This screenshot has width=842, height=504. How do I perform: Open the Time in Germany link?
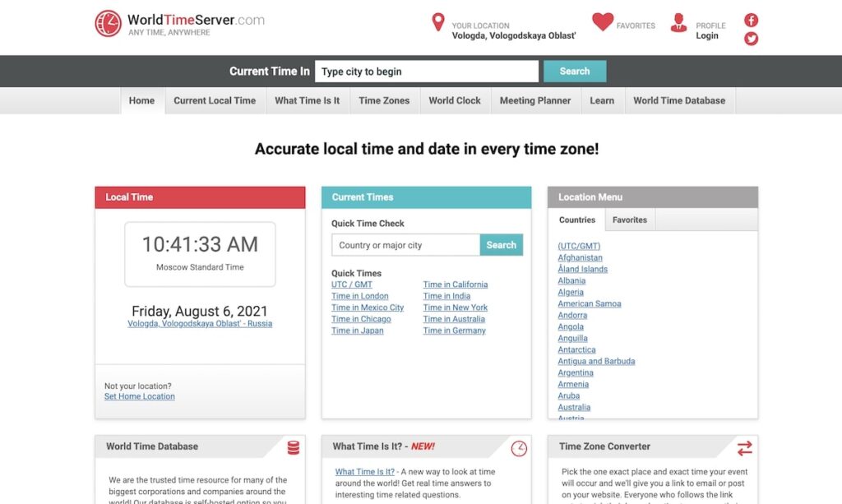[x=454, y=331]
